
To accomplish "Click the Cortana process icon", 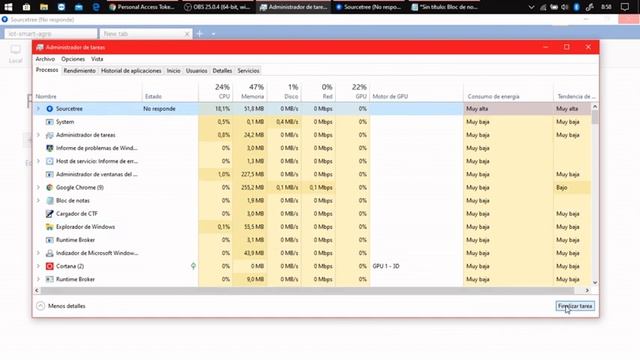I will (x=49, y=266).
